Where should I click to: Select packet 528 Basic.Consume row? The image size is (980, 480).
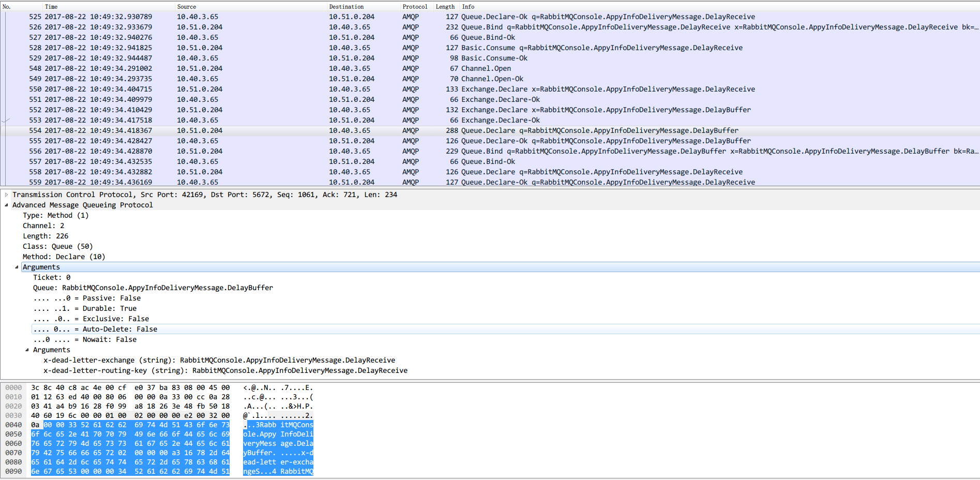pyautogui.click(x=490, y=48)
